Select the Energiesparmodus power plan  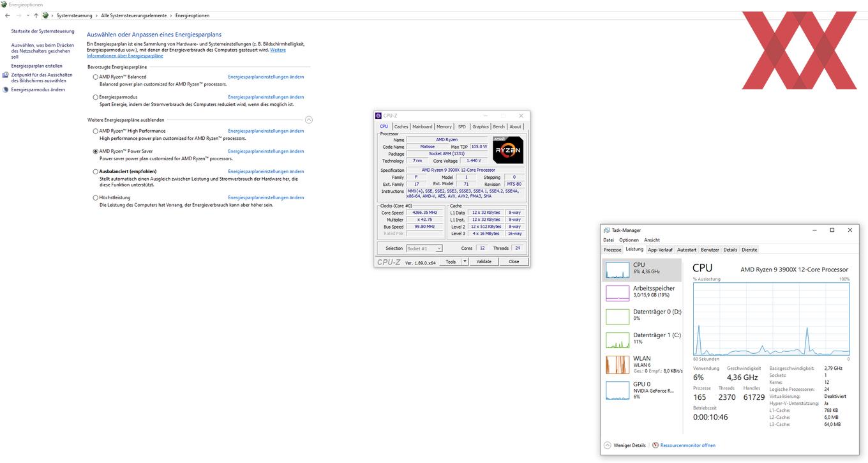coord(96,97)
